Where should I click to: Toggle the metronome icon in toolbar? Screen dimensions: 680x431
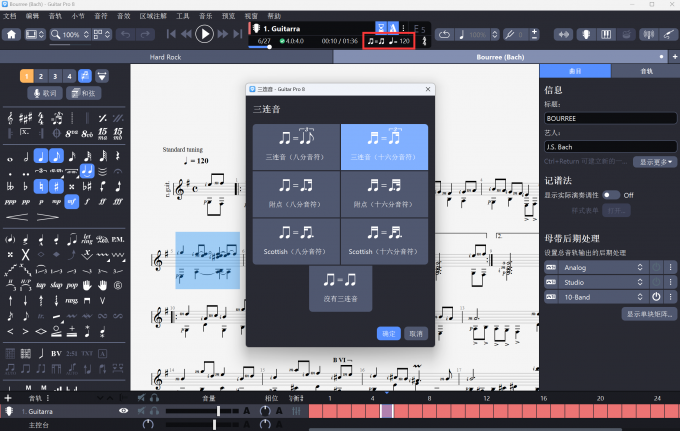[392, 28]
